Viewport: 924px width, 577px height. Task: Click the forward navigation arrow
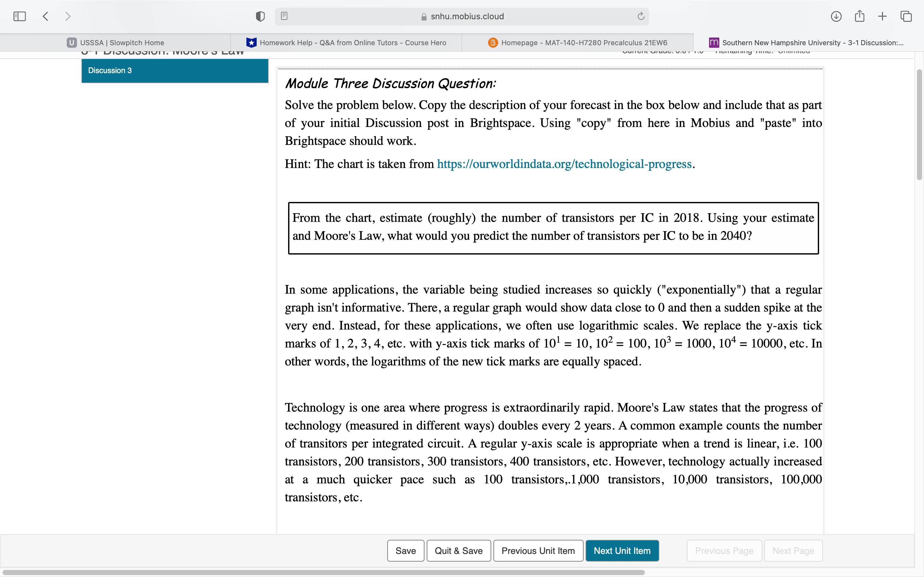point(68,16)
